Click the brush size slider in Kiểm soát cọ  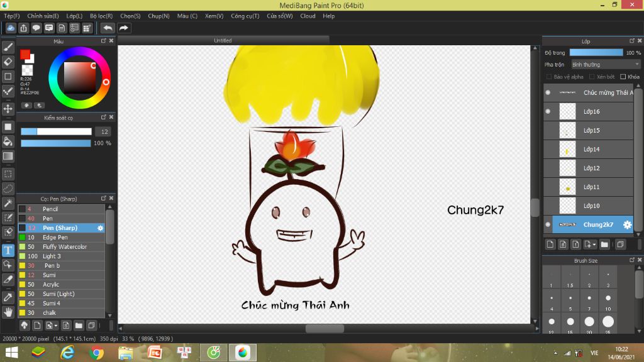coord(56,131)
